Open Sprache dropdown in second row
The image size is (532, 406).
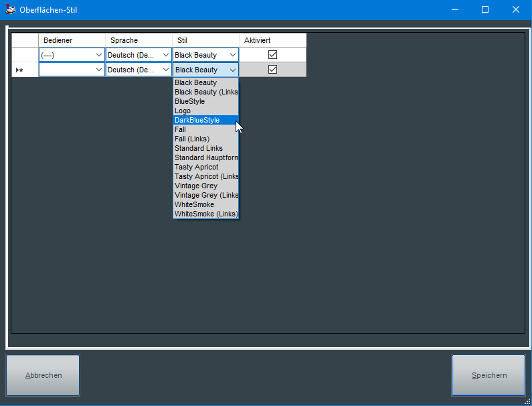point(165,70)
